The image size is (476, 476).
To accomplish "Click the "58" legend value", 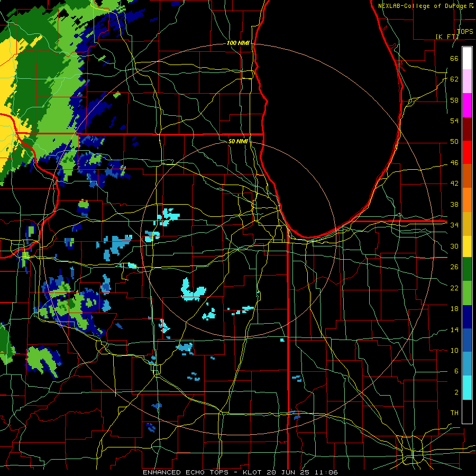I will (x=454, y=100).
